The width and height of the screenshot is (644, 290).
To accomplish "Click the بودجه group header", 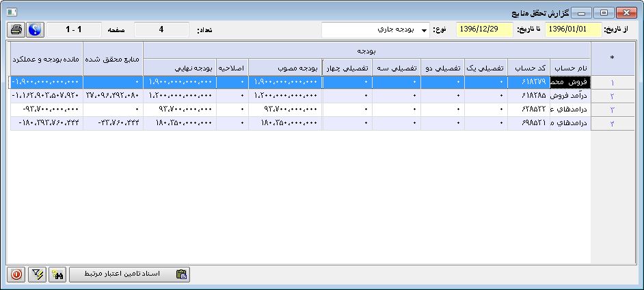I will coord(367,51).
